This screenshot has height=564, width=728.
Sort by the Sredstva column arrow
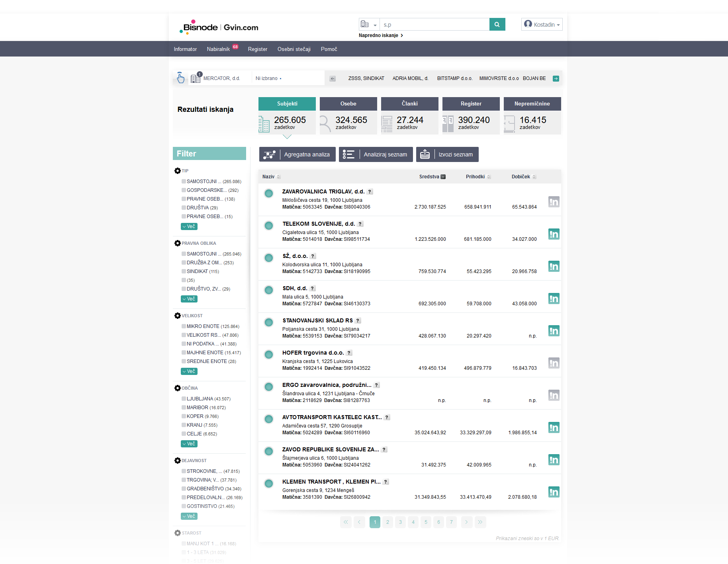click(443, 177)
